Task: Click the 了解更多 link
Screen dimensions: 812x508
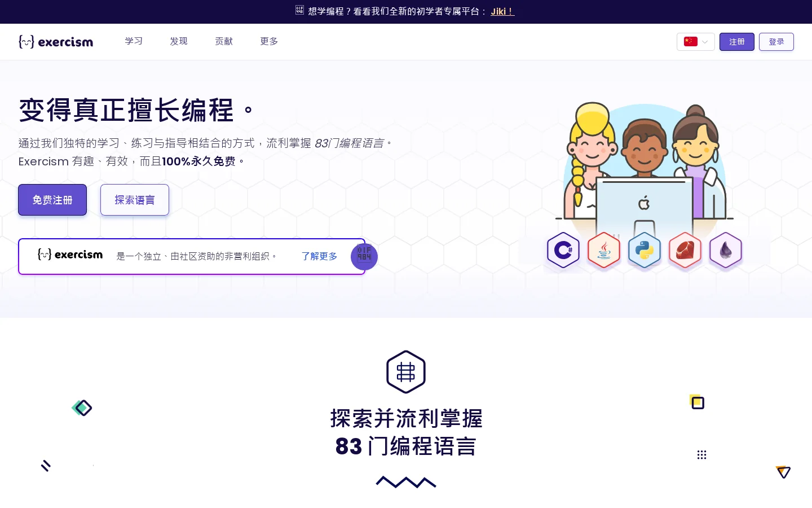Action: [319, 256]
